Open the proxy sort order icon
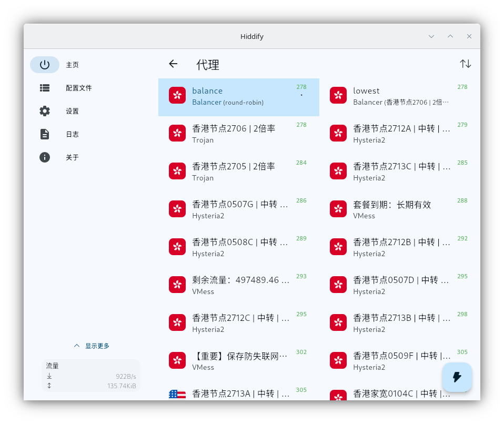The image size is (504, 424). pyautogui.click(x=466, y=64)
